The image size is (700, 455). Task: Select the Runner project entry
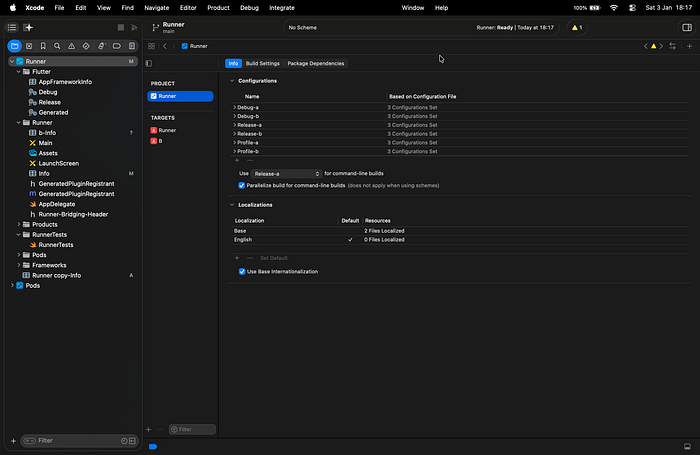pos(180,96)
